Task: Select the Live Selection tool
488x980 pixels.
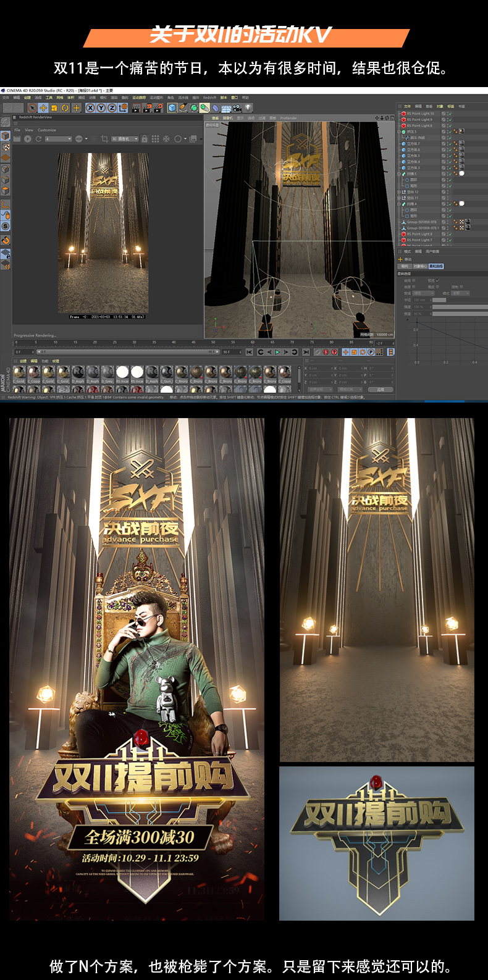Action: click(32, 107)
